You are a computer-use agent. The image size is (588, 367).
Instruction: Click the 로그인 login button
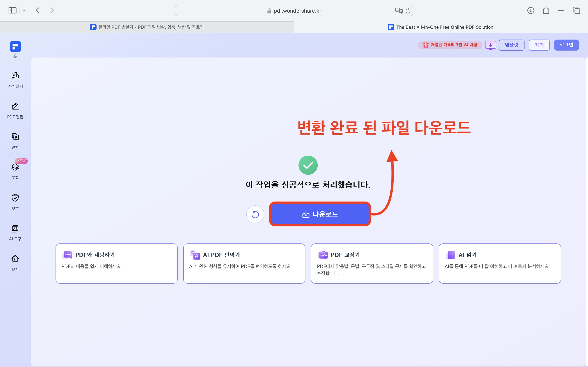[566, 45]
